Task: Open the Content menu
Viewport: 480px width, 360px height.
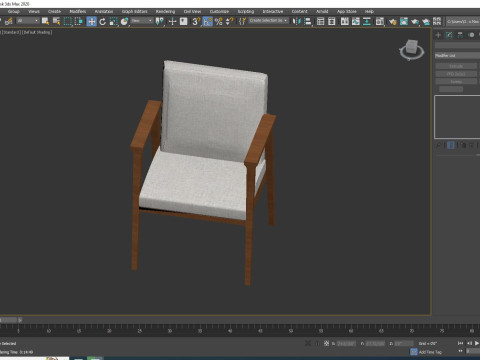Action: (299, 11)
